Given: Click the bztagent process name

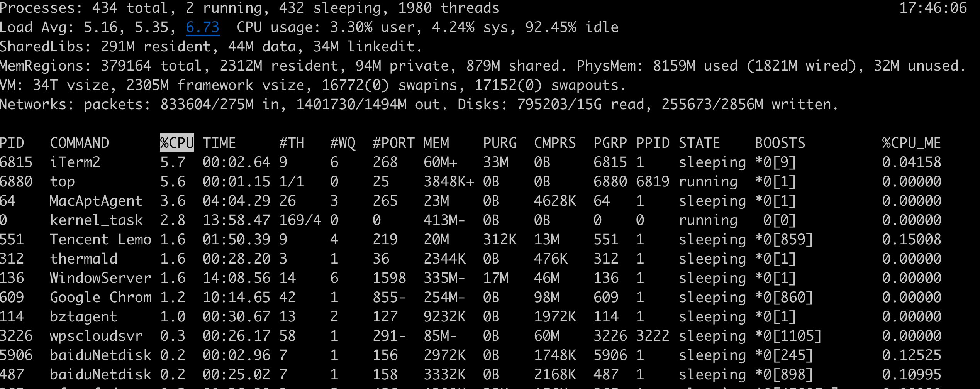Looking at the screenshot, I should click(83, 317).
